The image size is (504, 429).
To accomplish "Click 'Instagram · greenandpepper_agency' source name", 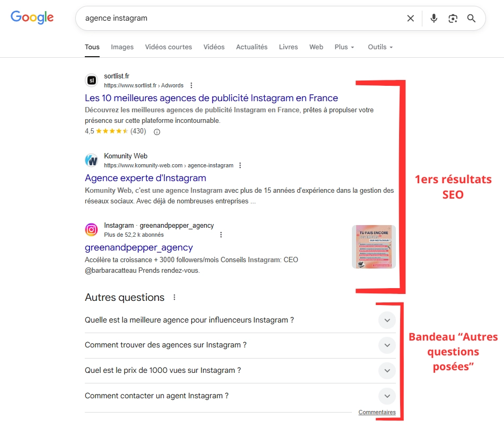I will click(159, 226).
